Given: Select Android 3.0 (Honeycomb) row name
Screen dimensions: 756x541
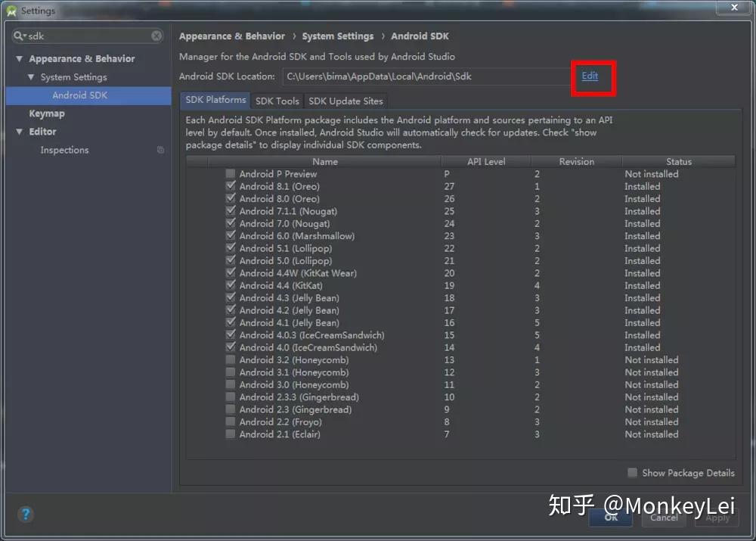Looking at the screenshot, I should point(294,384).
